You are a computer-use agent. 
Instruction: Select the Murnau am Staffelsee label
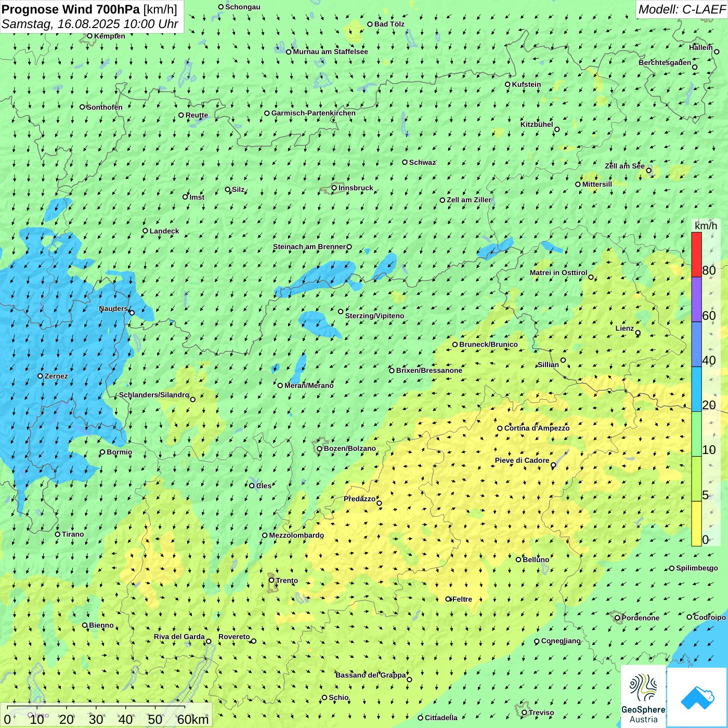330,51
